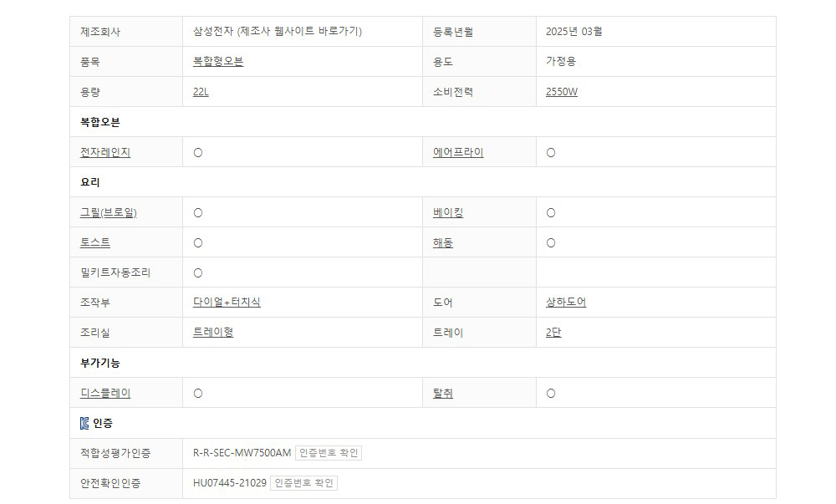Click the 탈취 deodorization link
This screenshot has width=836, height=504.
click(x=442, y=393)
